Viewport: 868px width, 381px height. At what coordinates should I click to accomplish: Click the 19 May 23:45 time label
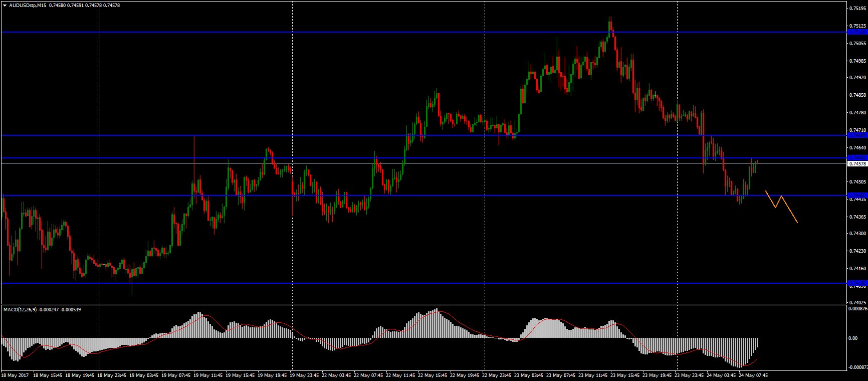coord(305,375)
